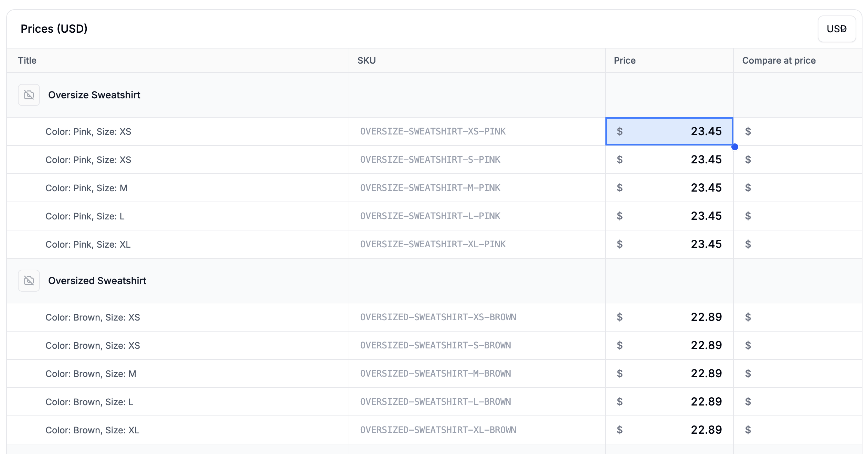Click the Oversized Sweatshirt product row title
The image size is (868, 454).
tap(97, 281)
